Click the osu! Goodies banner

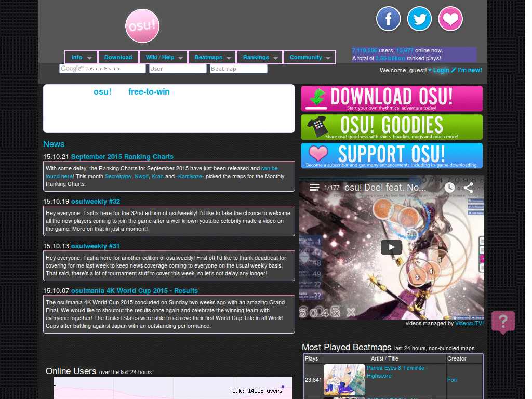[x=391, y=127]
